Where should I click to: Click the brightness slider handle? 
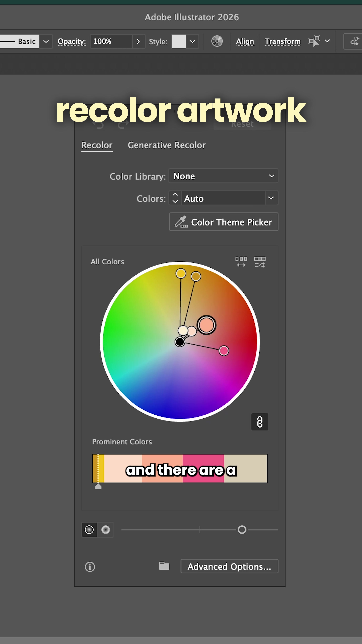tap(242, 529)
